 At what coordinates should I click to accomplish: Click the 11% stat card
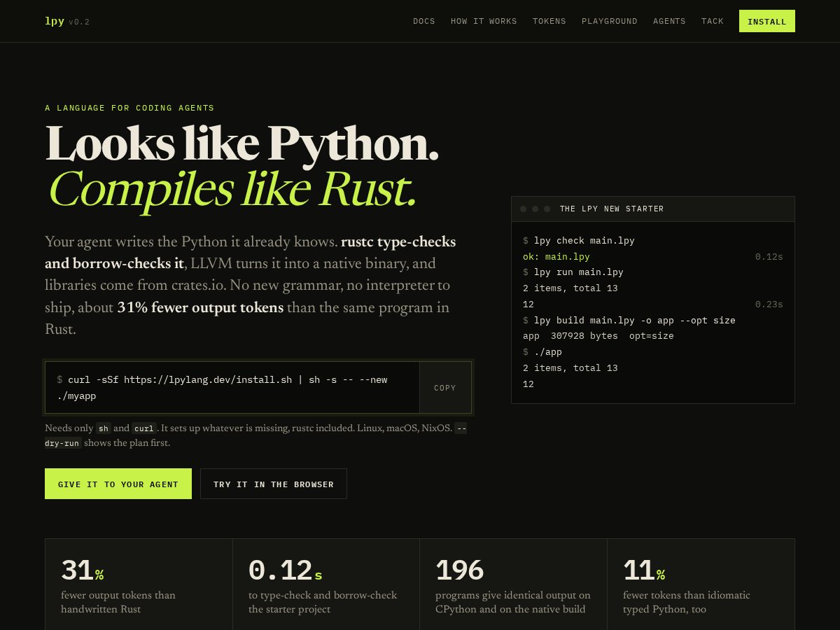(x=701, y=584)
